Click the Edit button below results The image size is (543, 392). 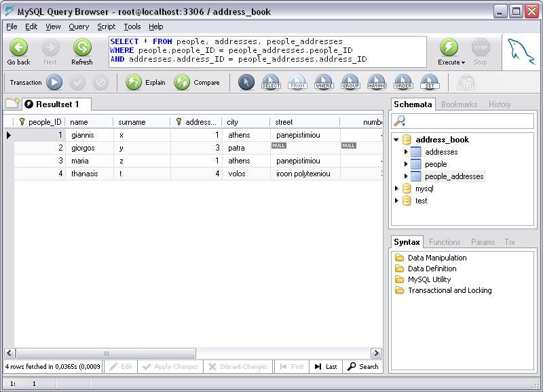(121, 367)
